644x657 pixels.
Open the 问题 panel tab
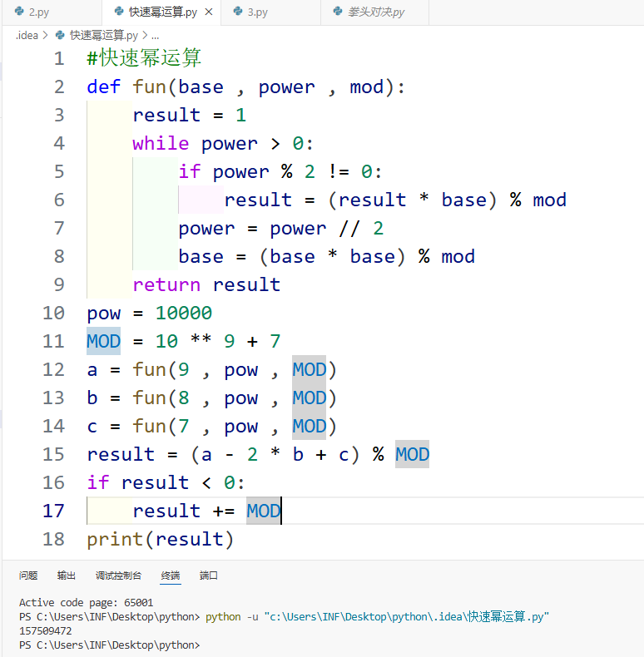[28, 575]
